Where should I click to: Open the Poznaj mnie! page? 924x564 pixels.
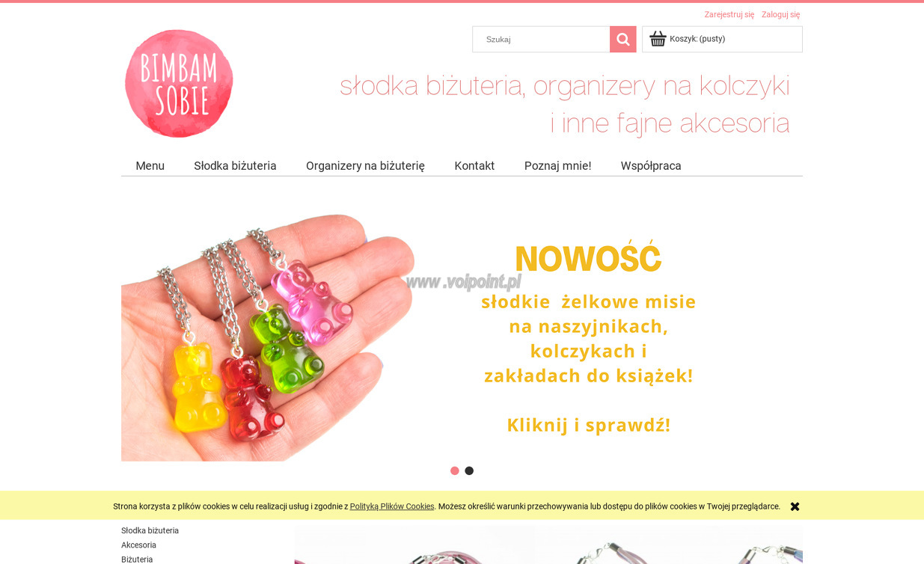pos(557,165)
